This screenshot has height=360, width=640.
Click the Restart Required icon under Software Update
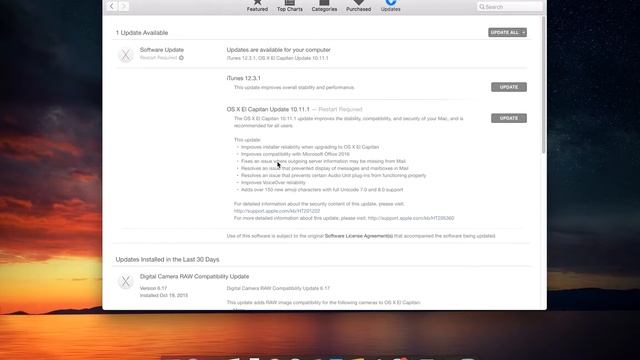pos(181,58)
